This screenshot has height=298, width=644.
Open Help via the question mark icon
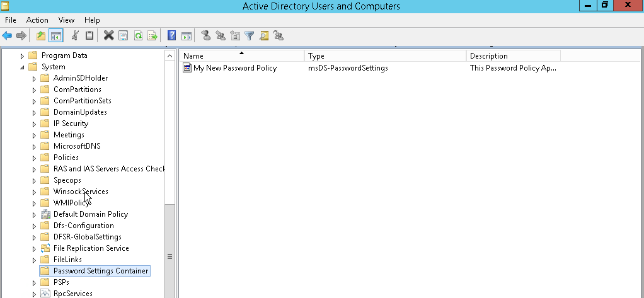[x=171, y=36]
